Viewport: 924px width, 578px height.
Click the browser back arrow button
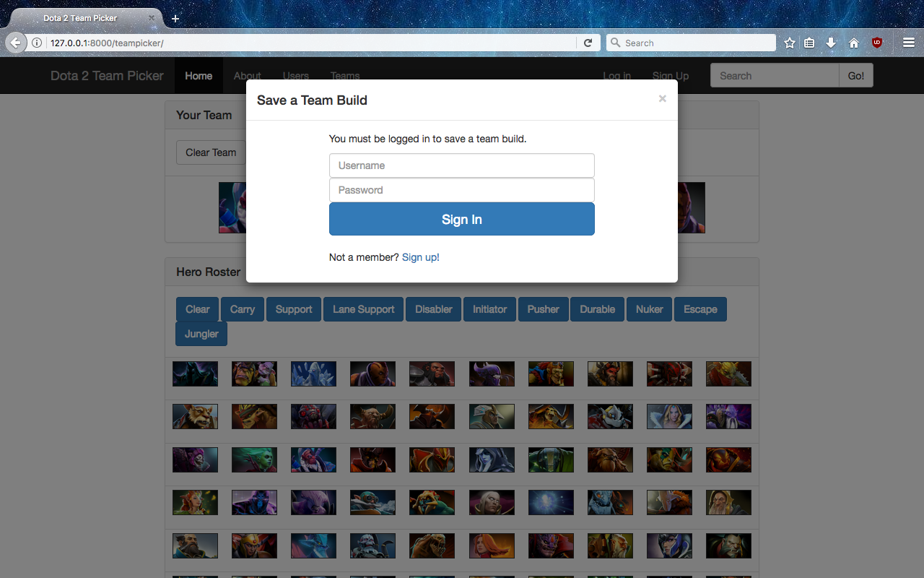coord(15,43)
